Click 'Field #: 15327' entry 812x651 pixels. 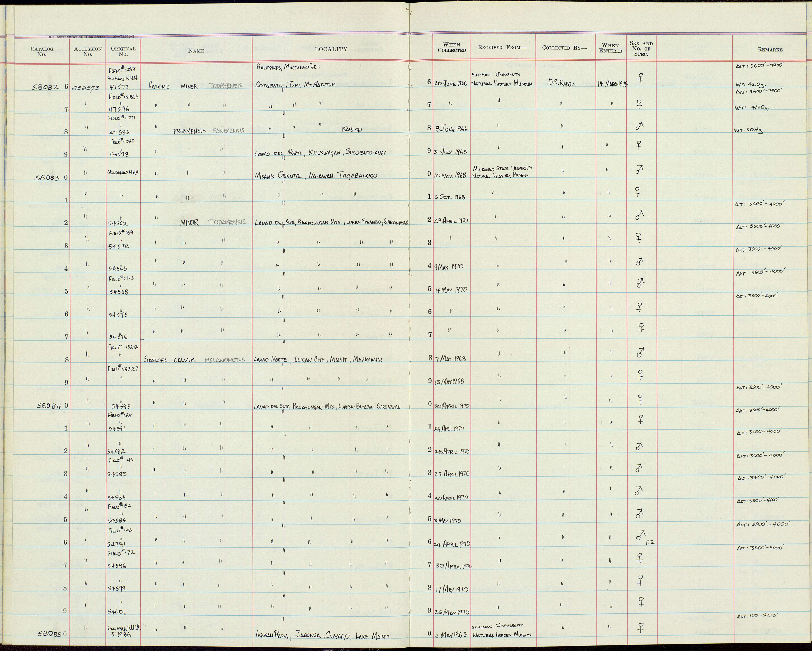click(123, 368)
